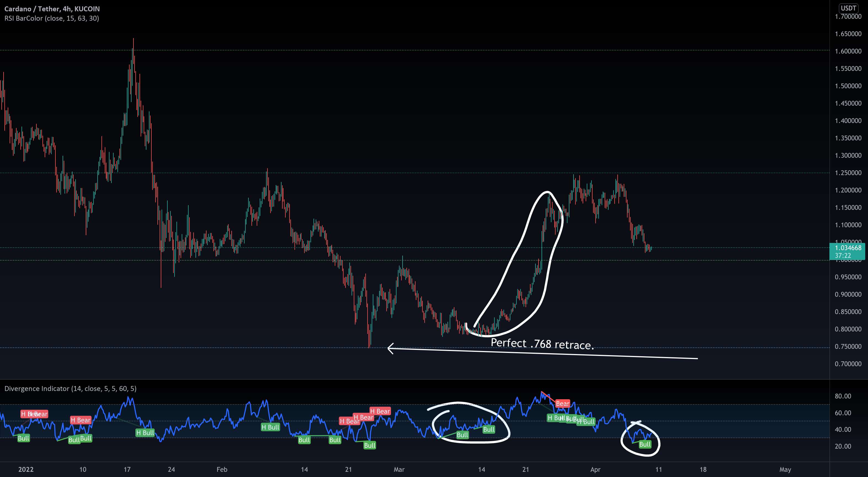Viewport: 868px width, 477px height.
Task: Click the 60.00 RSI scale label
Action: coord(843,413)
